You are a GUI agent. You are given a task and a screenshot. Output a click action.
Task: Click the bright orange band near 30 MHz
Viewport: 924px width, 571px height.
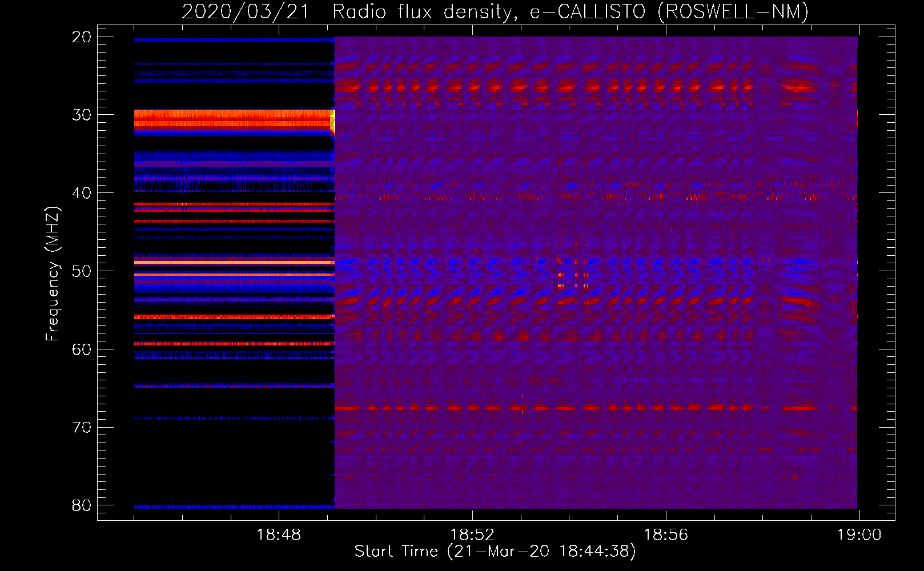[x=233, y=120]
